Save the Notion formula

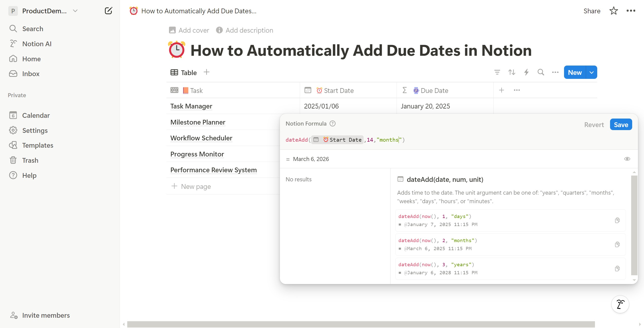point(621,125)
